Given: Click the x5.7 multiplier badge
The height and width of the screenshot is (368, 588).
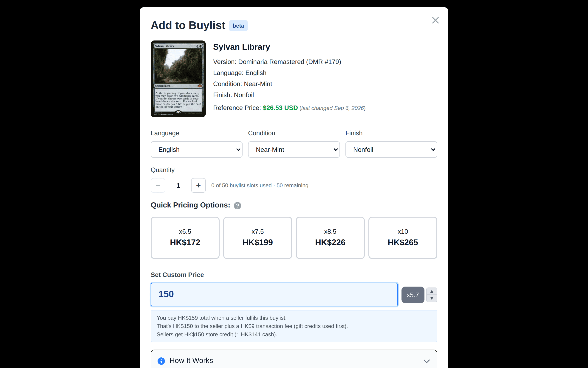Looking at the screenshot, I should tap(413, 295).
